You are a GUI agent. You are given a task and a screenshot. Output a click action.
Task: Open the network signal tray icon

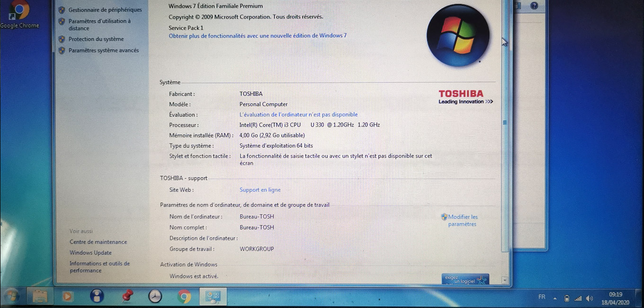[578, 299]
